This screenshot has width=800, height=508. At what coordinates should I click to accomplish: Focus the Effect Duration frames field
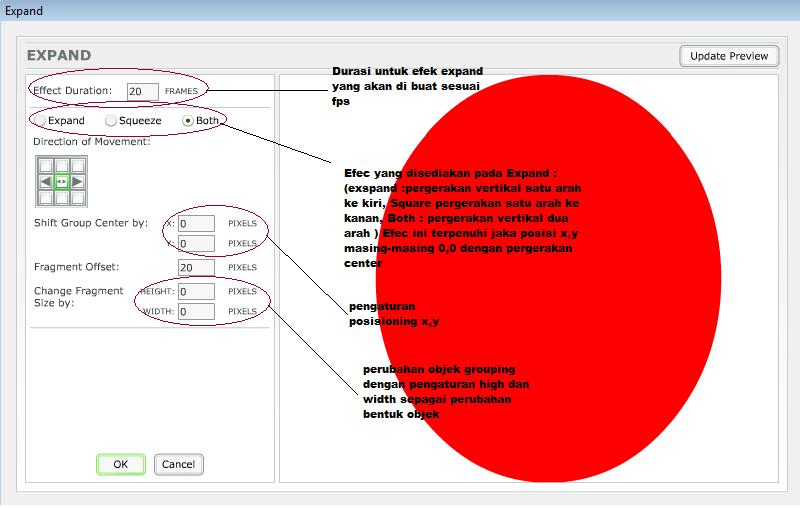[x=143, y=91]
